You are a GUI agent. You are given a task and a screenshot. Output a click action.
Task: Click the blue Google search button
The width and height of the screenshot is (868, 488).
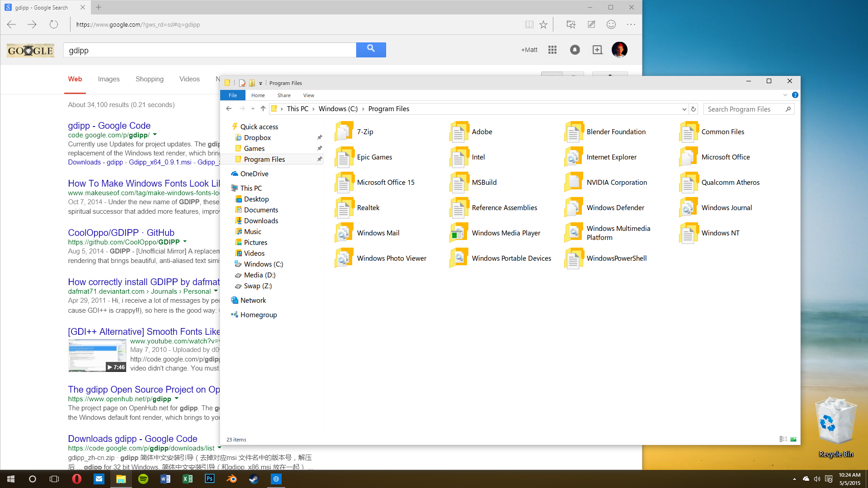tap(371, 50)
